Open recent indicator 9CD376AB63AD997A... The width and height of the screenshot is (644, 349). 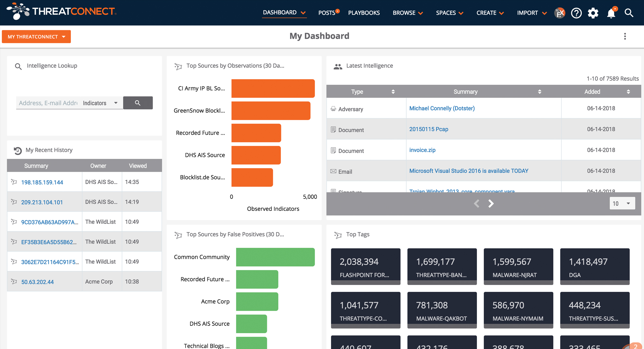(50, 222)
